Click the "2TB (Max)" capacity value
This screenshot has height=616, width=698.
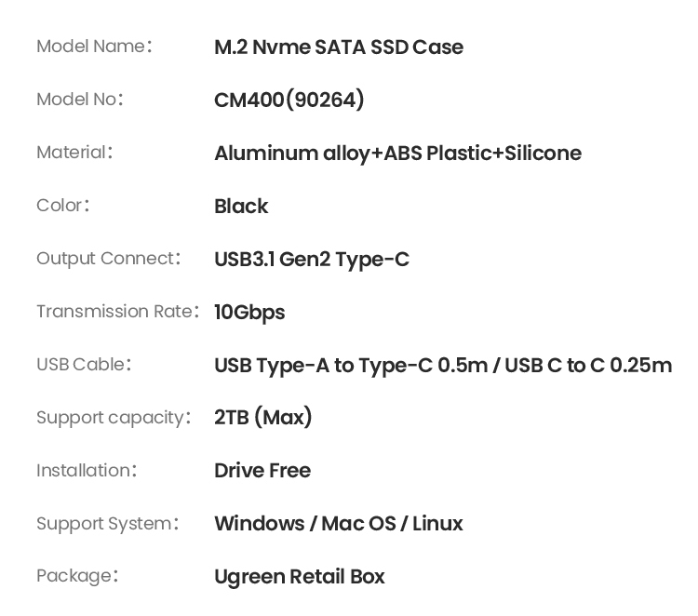263,418
